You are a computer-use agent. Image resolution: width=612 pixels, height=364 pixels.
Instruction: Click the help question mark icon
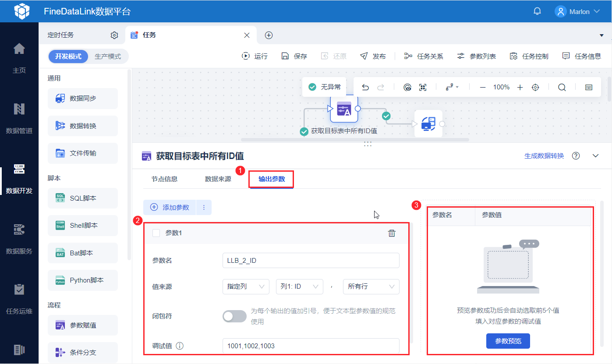click(x=576, y=156)
